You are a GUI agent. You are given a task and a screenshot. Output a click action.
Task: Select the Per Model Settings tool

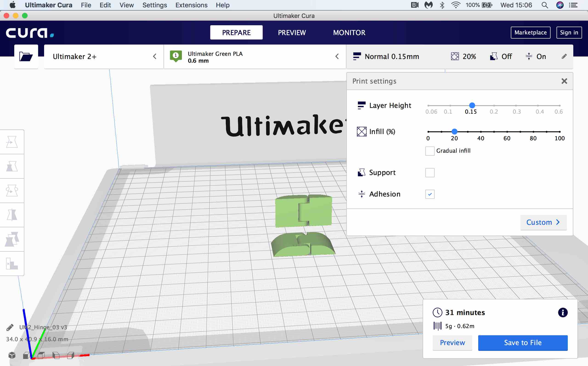pos(12,239)
